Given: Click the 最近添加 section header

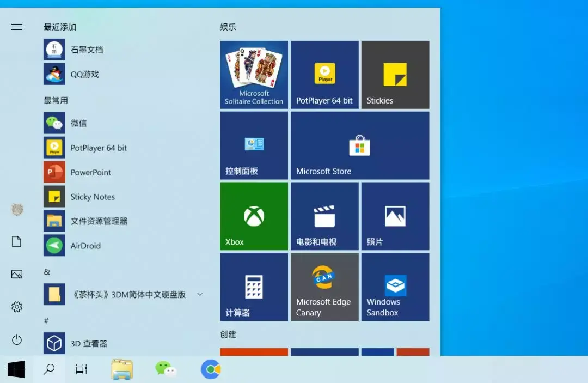Looking at the screenshot, I should click(60, 27).
